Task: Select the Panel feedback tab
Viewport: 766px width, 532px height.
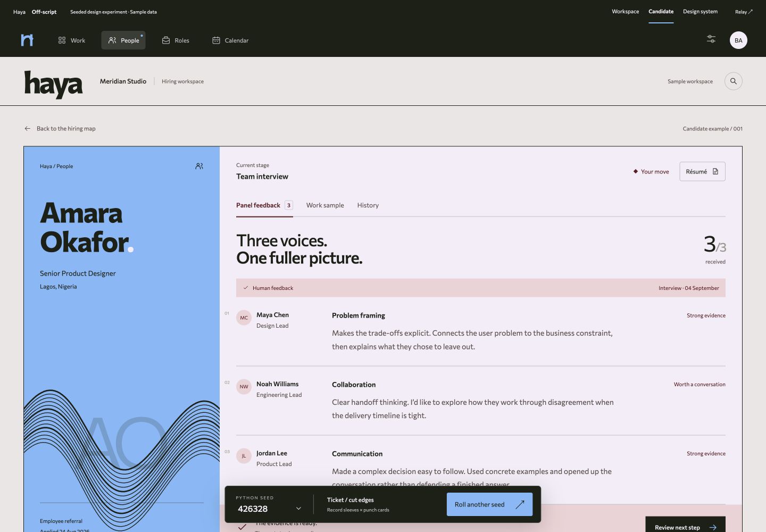Action: tap(264, 205)
